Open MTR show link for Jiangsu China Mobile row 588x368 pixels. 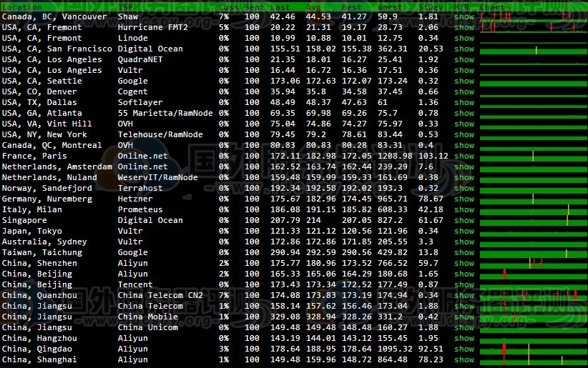point(464,317)
